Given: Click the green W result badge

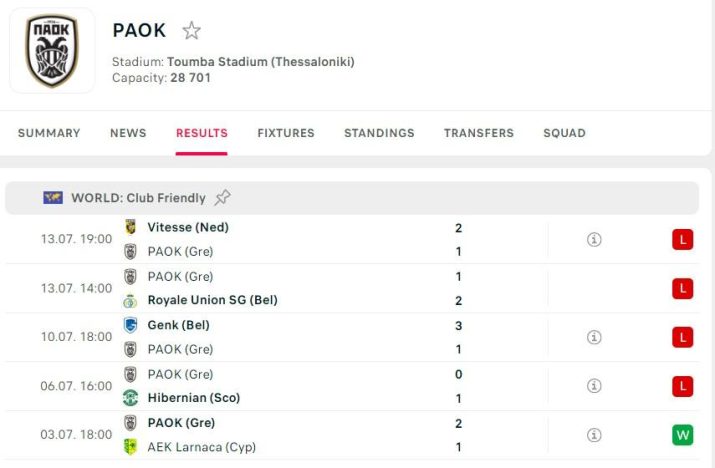Looking at the screenshot, I should point(683,435).
